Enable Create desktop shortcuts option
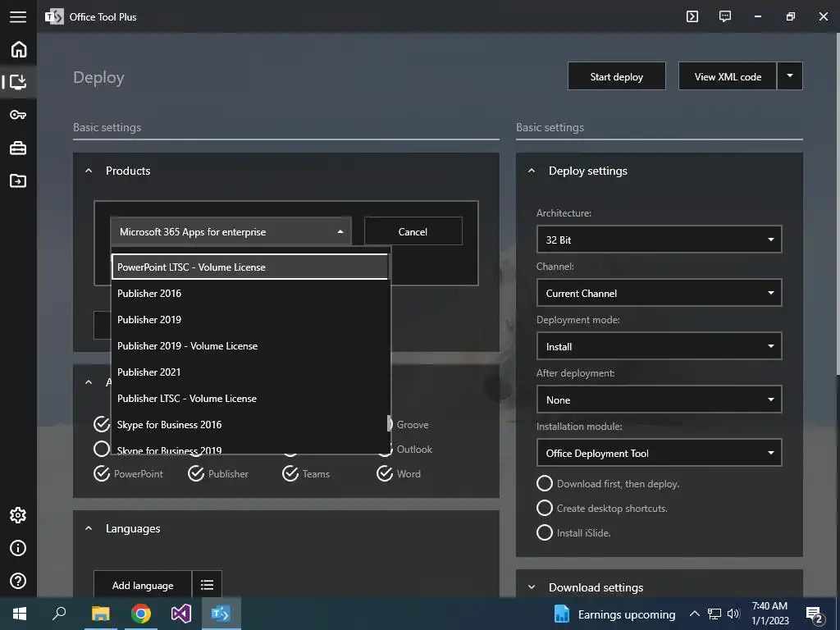Screen dimensions: 840x630 click(545, 508)
